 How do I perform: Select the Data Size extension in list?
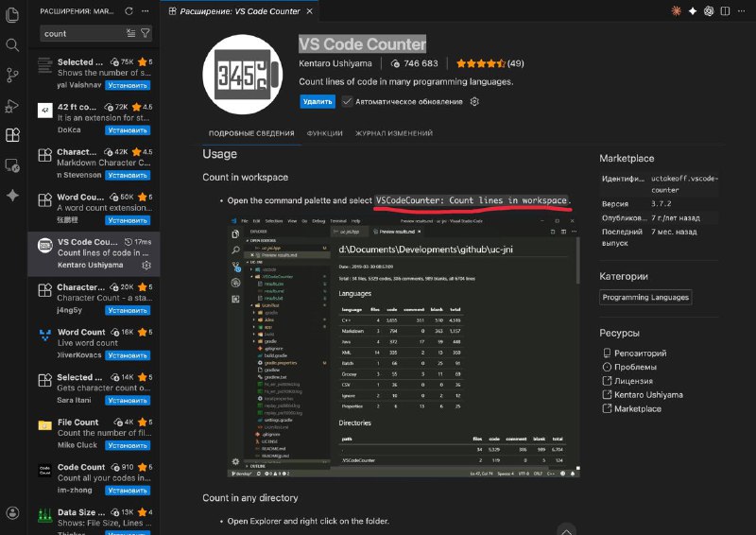(x=94, y=521)
